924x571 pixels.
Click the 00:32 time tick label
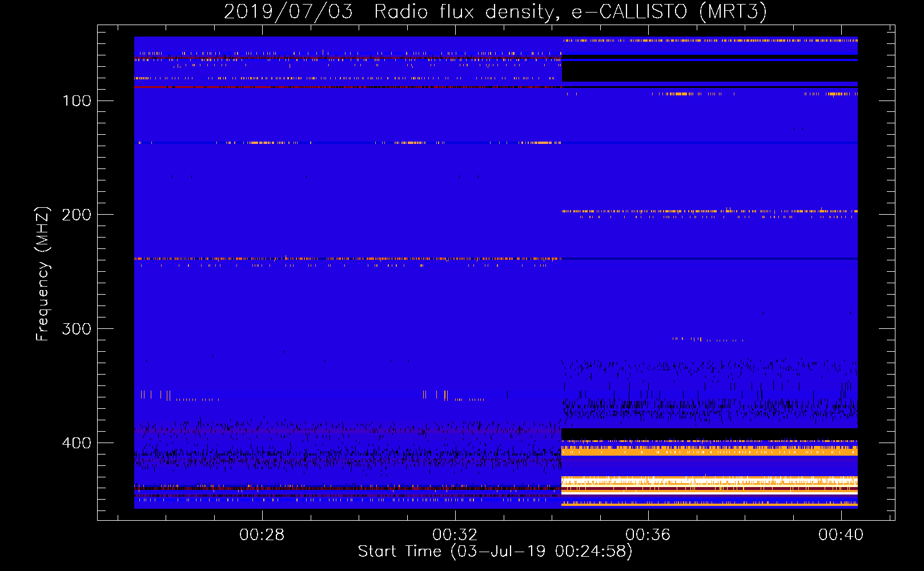[x=455, y=535]
